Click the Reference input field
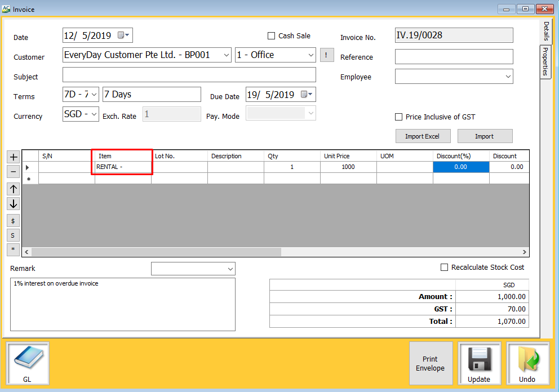This screenshot has height=392, width=559. pos(454,57)
